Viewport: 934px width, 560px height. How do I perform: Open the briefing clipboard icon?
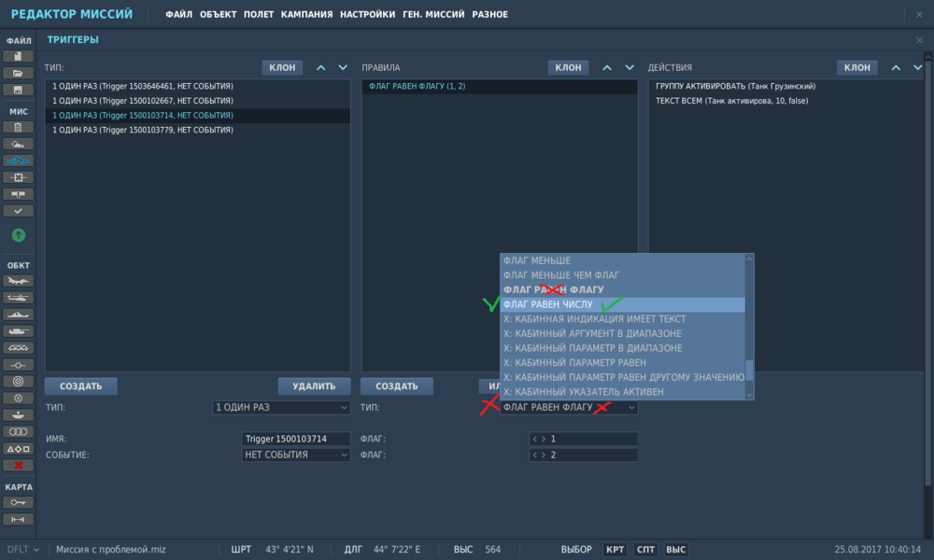[18, 127]
